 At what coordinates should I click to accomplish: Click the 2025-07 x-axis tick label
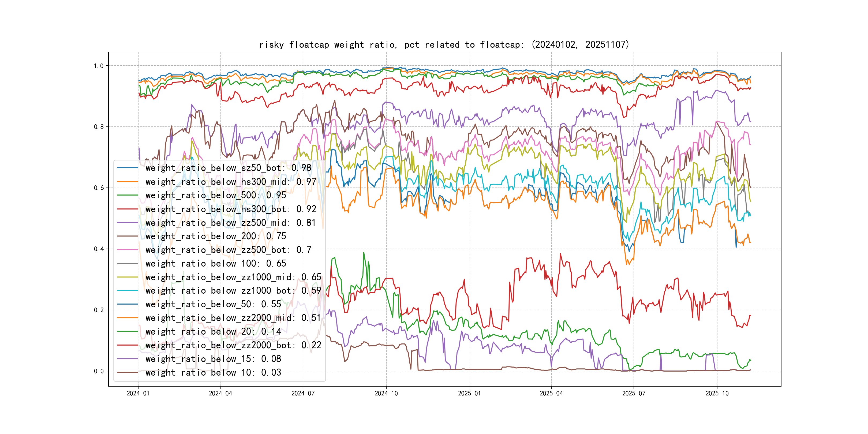[x=634, y=393]
